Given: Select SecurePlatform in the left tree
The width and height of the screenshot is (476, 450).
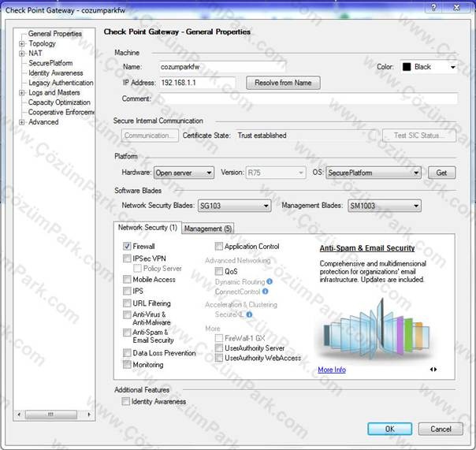Looking at the screenshot, I should pyautogui.click(x=50, y=63).
